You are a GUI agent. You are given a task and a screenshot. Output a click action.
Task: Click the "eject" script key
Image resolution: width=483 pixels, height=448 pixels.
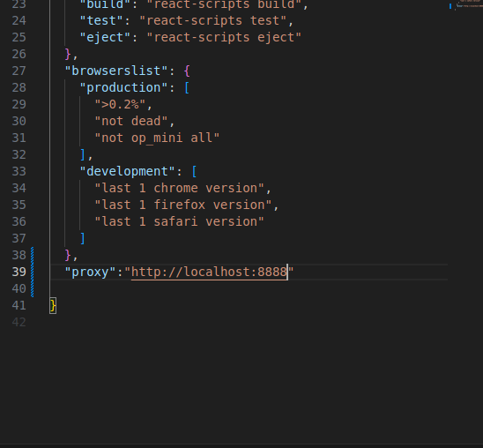(106, 37)
